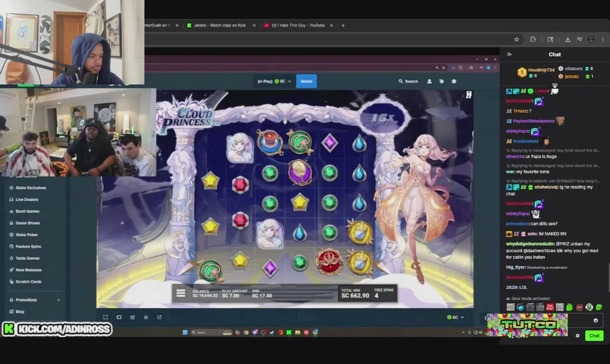Collapse the Kick chat panel
The width and height of the screenshot is (610, 364).
click(509, 55)
